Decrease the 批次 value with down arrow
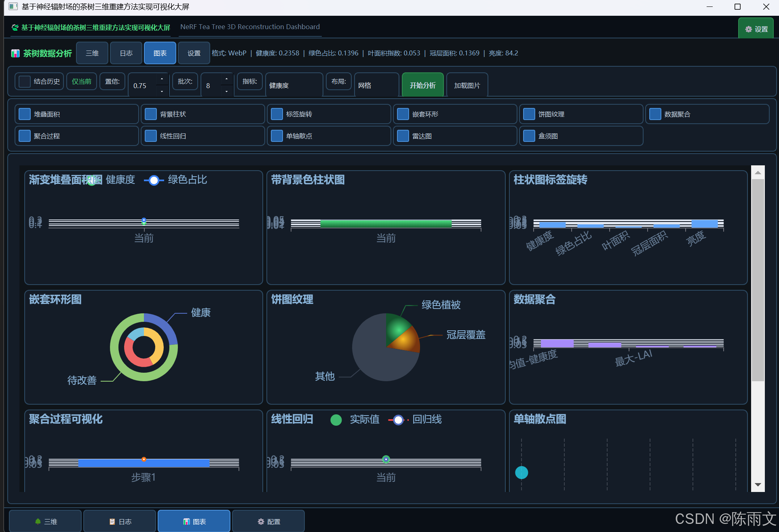779x532 pixels. pos(227,91)
